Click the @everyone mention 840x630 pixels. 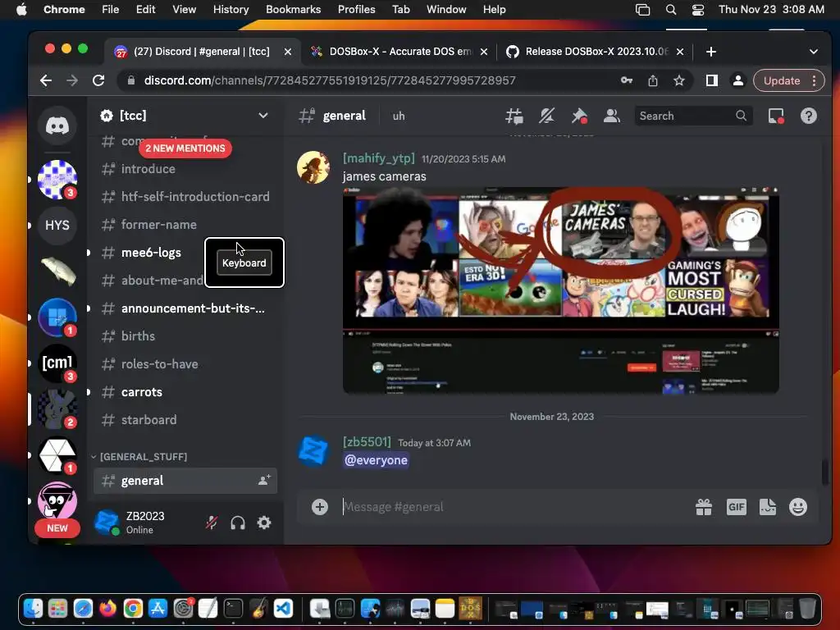pos(376,460)
